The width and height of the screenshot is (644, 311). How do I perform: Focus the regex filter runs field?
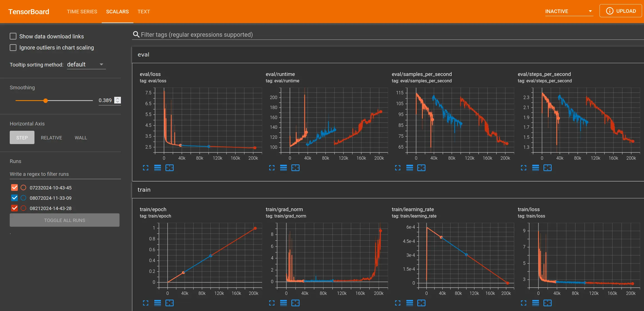[65, 174]
